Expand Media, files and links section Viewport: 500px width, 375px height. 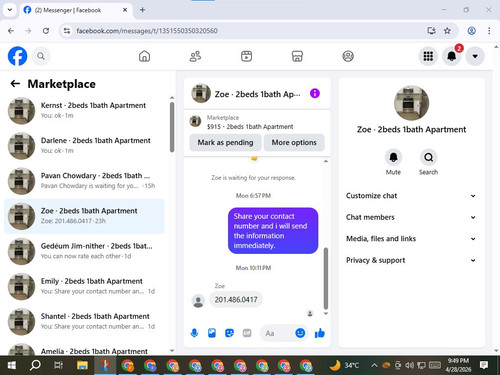(411, 239)
